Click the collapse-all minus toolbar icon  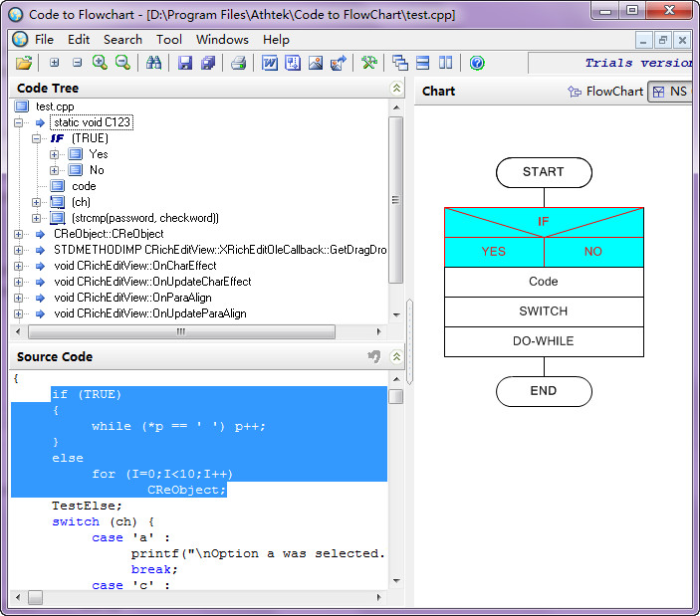click(x=78, y=63)
